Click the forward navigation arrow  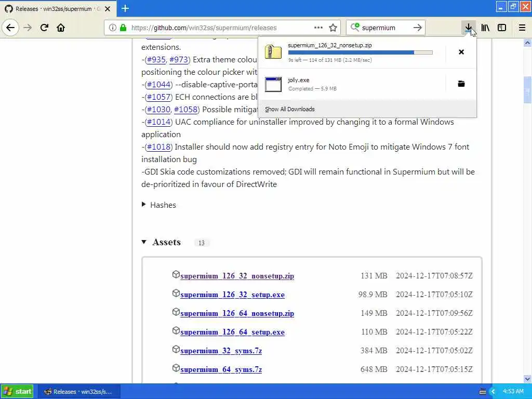coord(28,28)
